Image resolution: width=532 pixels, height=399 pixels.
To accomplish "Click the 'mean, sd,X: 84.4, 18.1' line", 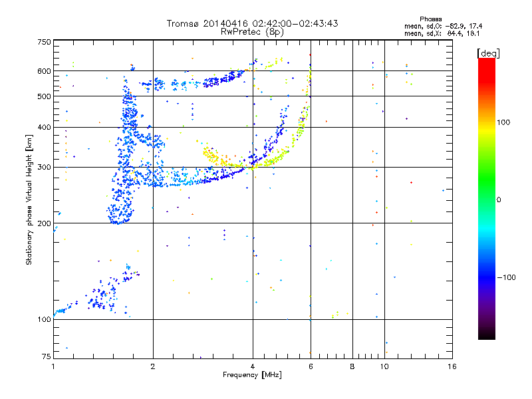I will 442,33.
